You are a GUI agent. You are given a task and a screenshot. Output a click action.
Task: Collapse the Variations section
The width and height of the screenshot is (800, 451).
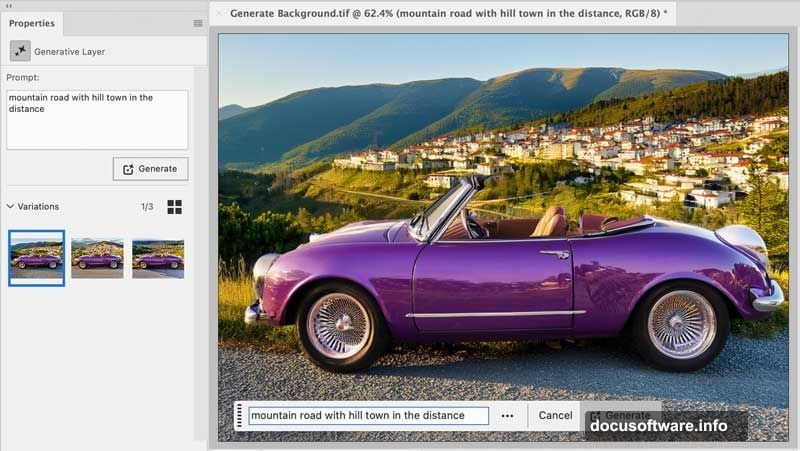coord(11,207)
